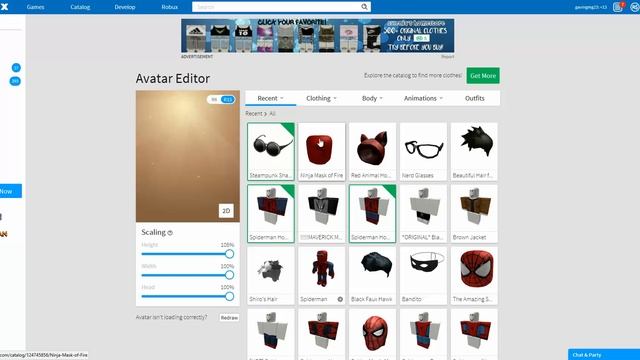
Task: Equip the Black Faux Hawk hair
Action: tap(373, 276)
